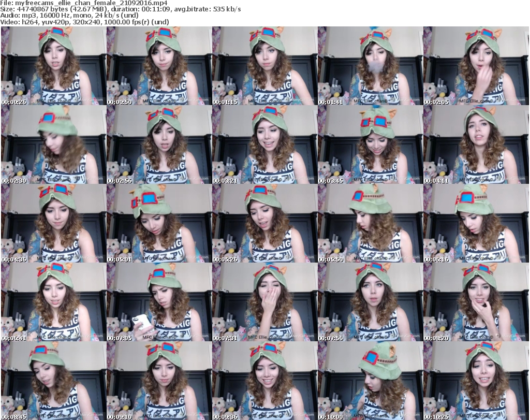Click the File name line in the header

point(84,3)
